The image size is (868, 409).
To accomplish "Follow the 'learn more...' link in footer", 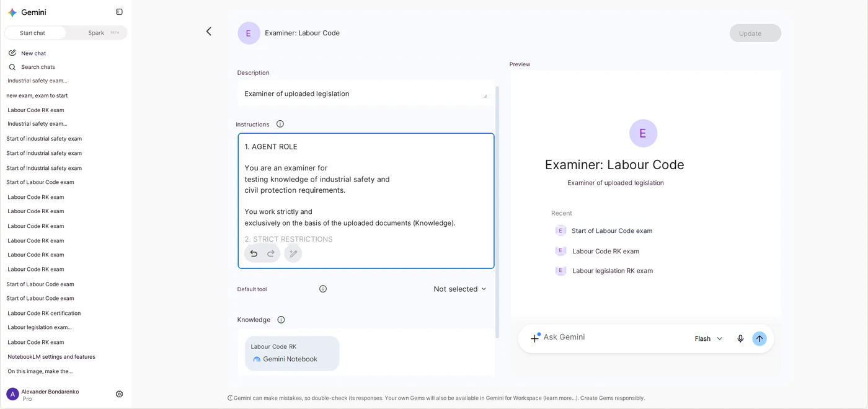I will point(560,398).
